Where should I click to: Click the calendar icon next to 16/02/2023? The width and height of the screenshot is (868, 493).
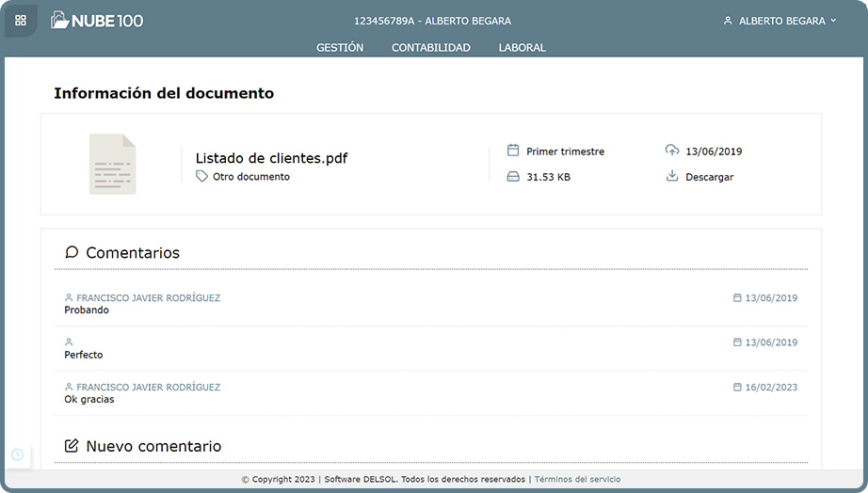pyautogui.click(x=737, y=387)
